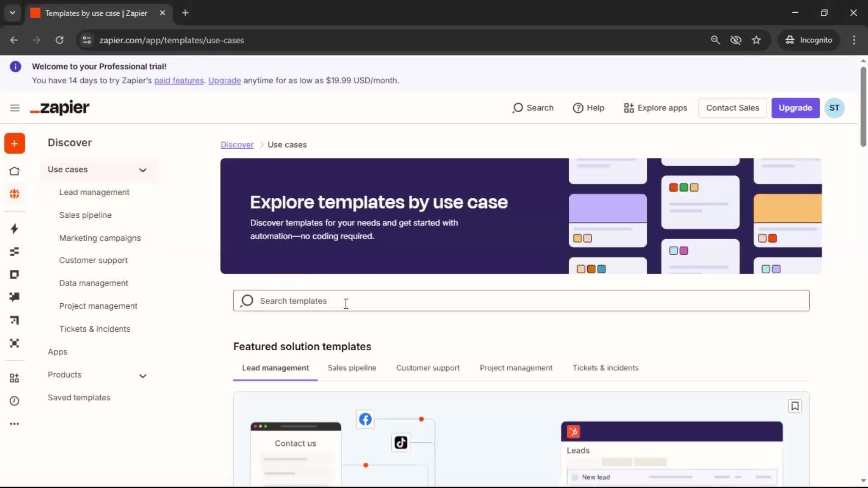This screenshot has width=868, height=488.
Task: Open the Canvas icon in left rail
Action: coord(14,320)
